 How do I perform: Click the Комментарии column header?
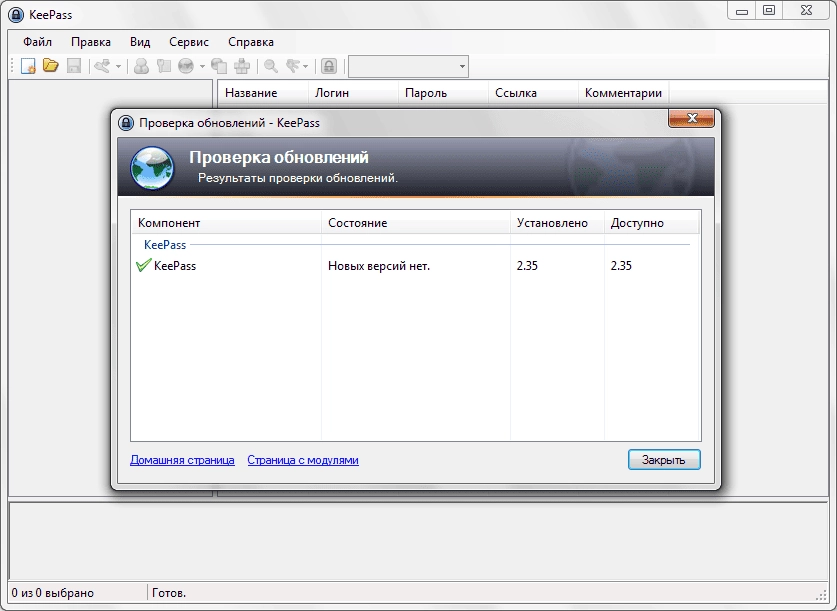(623, 93)
